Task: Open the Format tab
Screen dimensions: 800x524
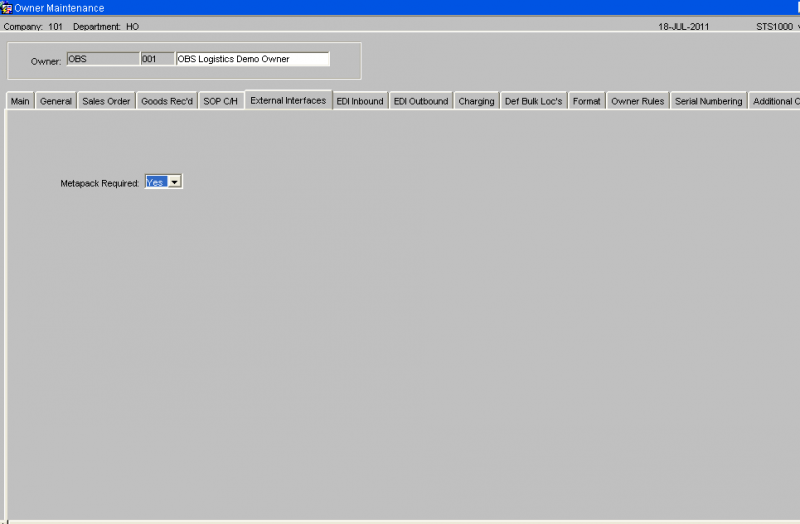Action: 586,101
